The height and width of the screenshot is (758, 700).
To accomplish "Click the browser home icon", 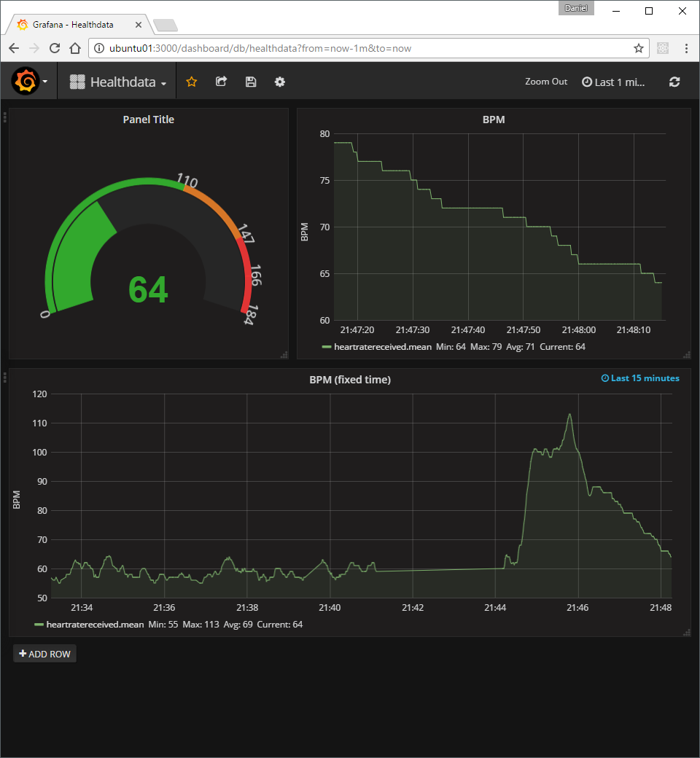I will coord(75,48).
